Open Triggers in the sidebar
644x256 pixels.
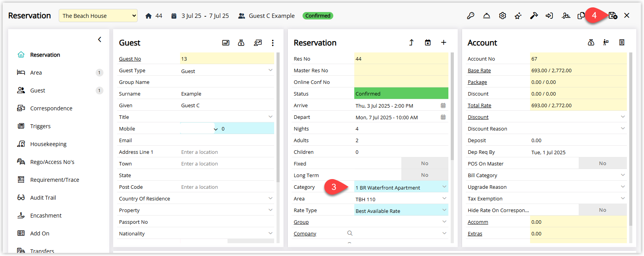click(40, 126)
